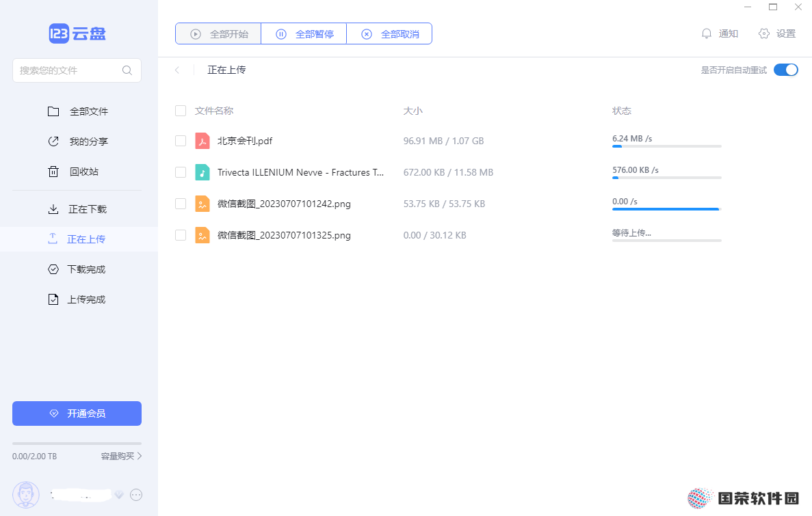Viewport: 812px width, 516px height.
Task: Open the more options ellipsis icon
Action: (136, 495)
